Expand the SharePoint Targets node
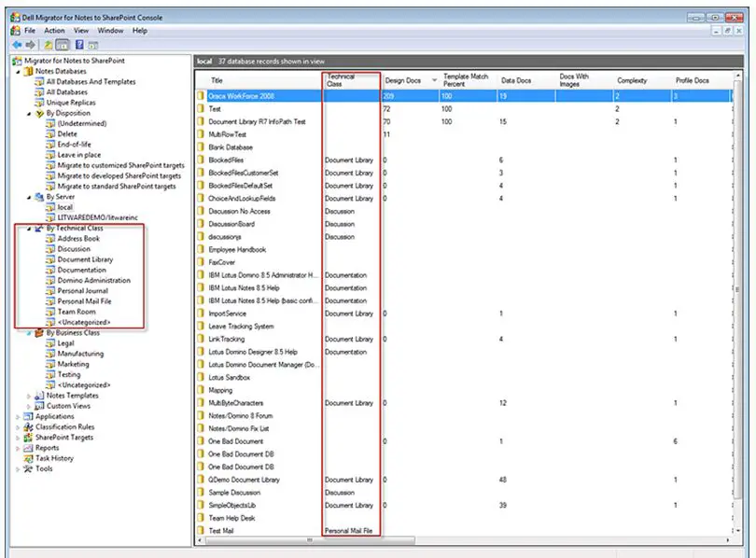This screenshot has height=558, width=756. coord(19,438)
